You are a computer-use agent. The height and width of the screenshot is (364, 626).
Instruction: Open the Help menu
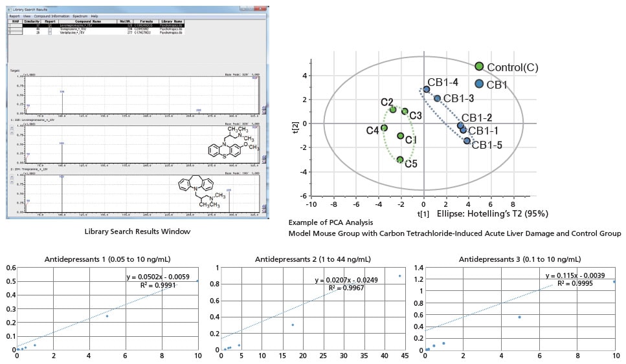click(x=95, y=16)
